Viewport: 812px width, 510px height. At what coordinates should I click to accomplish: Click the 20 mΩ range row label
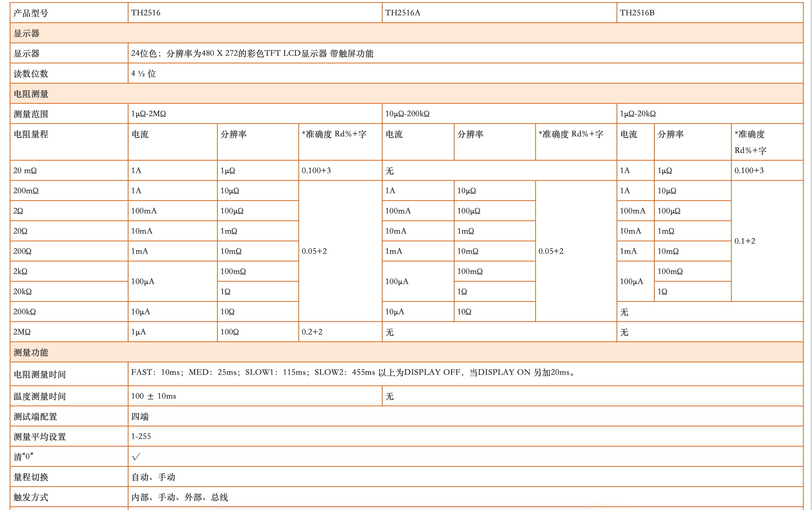coord(69,170)
